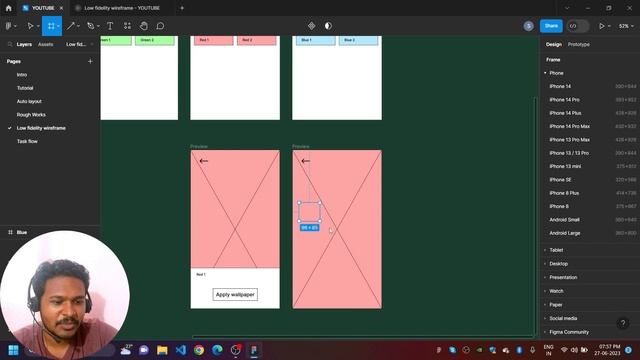Switch to the YOUTUBE file tab
Image resolution: width=640 pixels, height=360 pixels.
(43, 8)
